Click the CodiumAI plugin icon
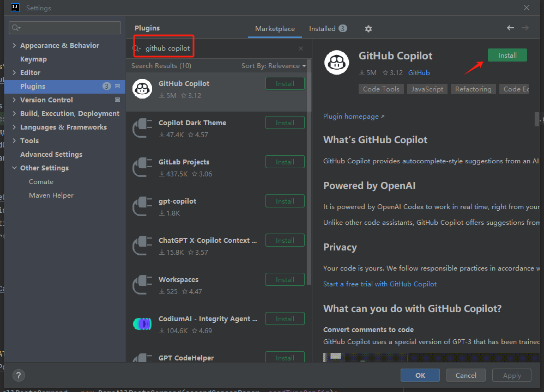 (142, 324)
